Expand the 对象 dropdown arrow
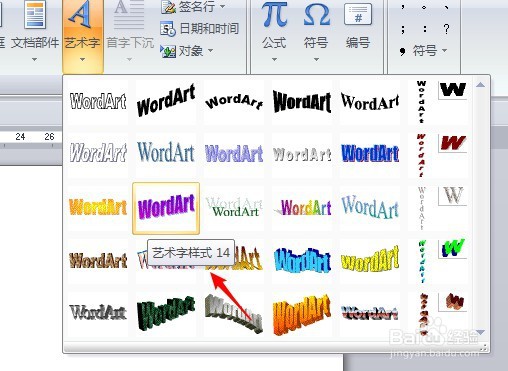The width and height of the screenshot is (508, 371). [210, 51]
